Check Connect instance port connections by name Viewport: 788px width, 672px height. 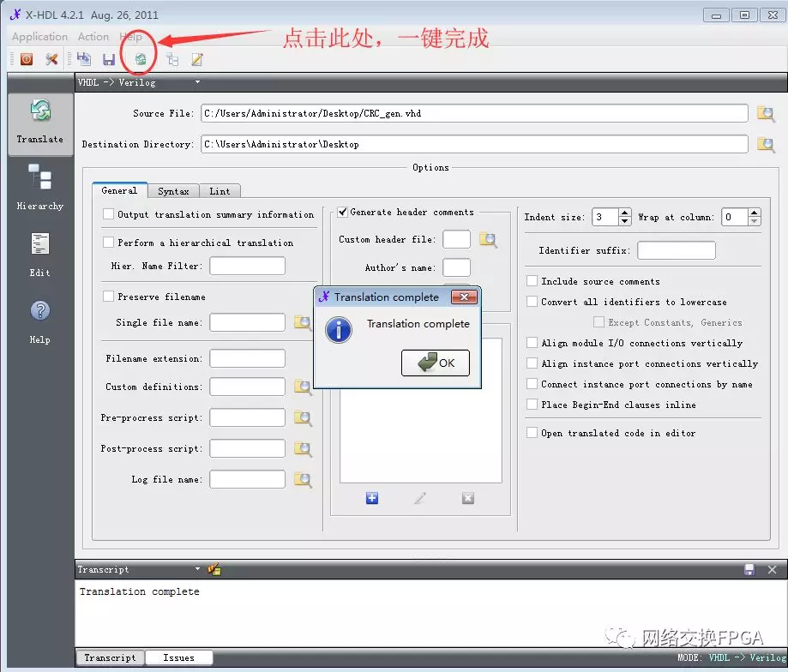pos(532,384)
